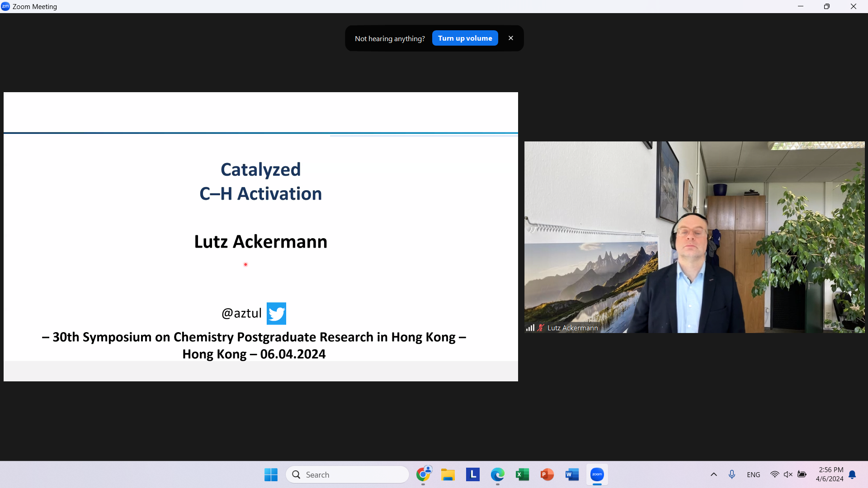
Task: Restore down the Zoom Meeting window
Action: click(827, 6)
